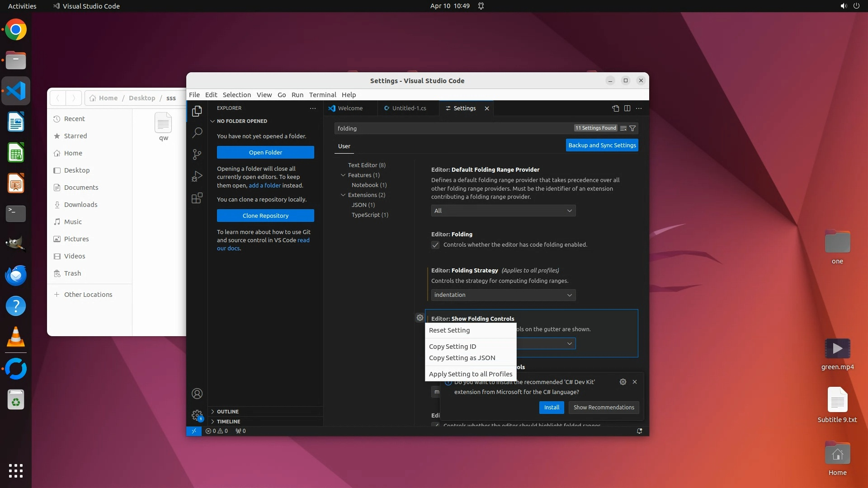Choose Reset Setting from context menu
Image resolution: width=868 pixels, height=488 pixels.
[449, 330]
